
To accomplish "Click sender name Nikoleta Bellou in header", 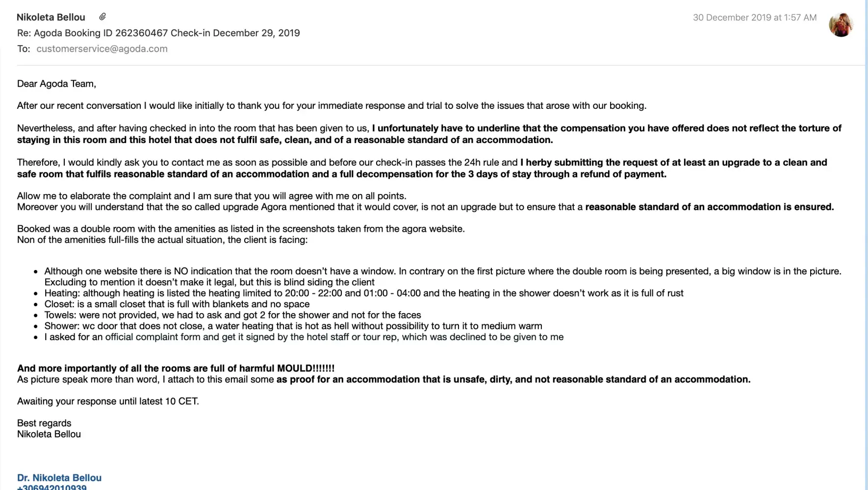I will point(51,17).
